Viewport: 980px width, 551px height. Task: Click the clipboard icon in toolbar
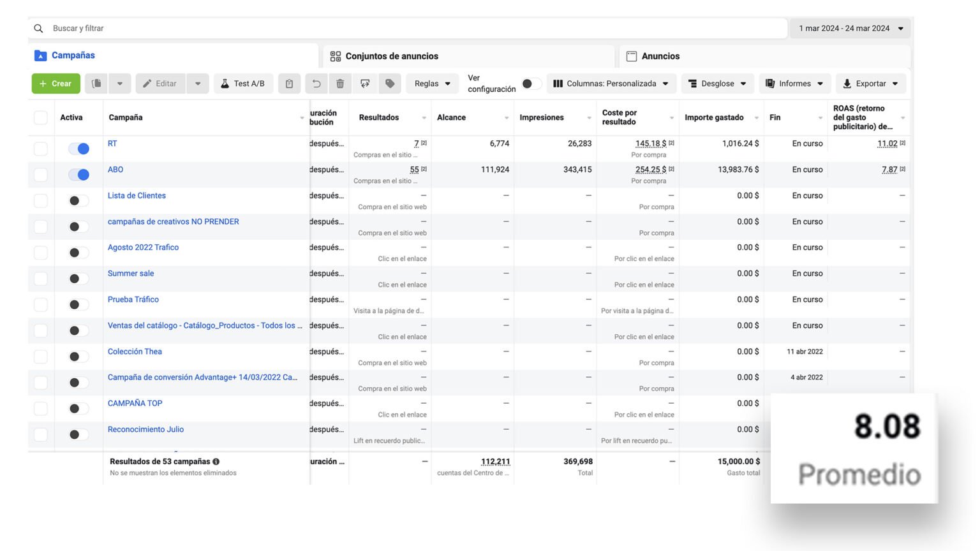289,84
